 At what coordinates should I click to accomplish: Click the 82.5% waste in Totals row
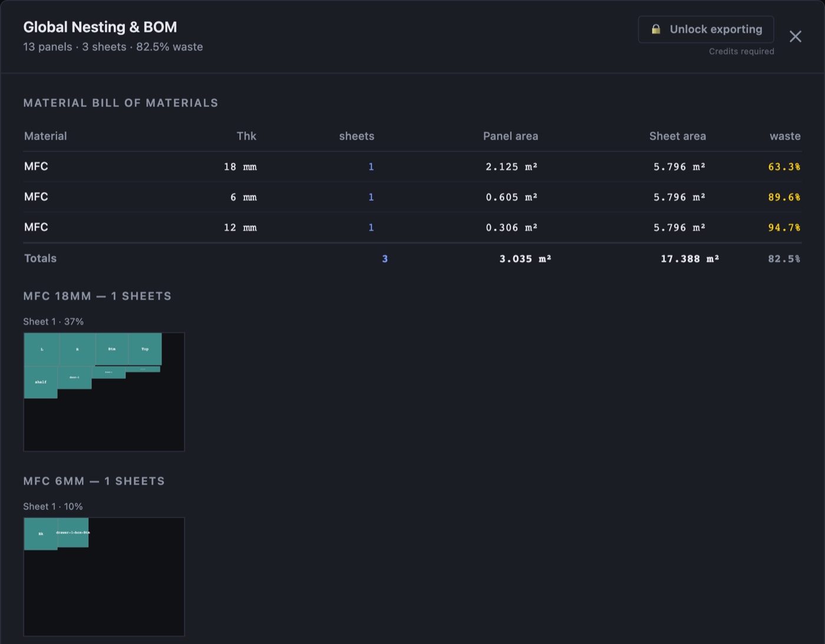[x=784, y=259]
